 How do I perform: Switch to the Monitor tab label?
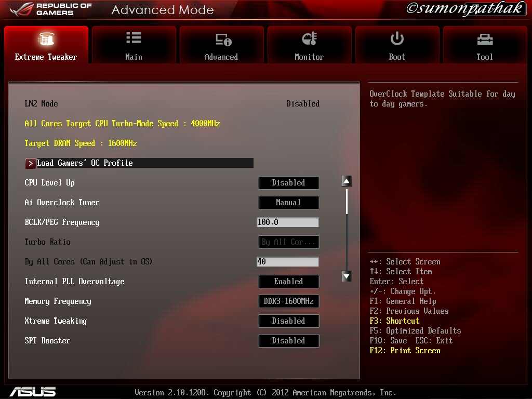pyautogui.click(x=309, y=57)
